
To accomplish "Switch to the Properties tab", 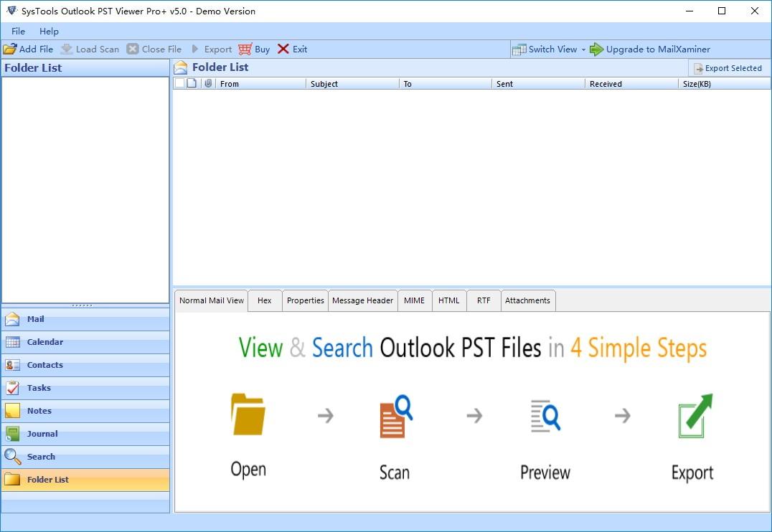I will pyautogui.click(x=305, y=300).
